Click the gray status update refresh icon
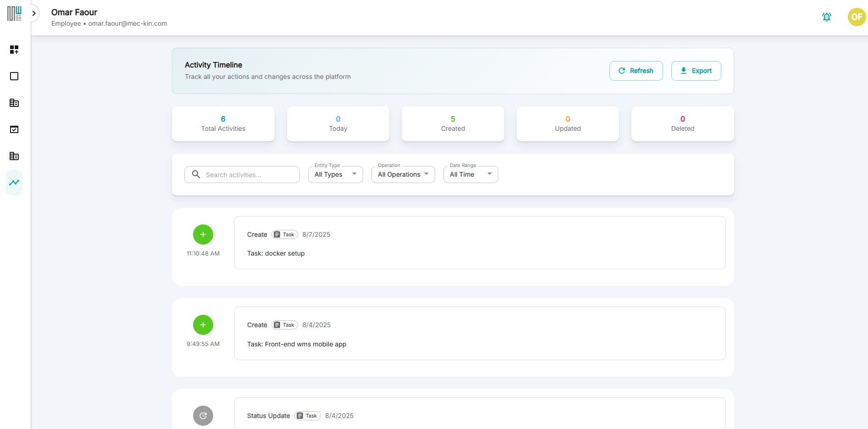 click(203, 416)
